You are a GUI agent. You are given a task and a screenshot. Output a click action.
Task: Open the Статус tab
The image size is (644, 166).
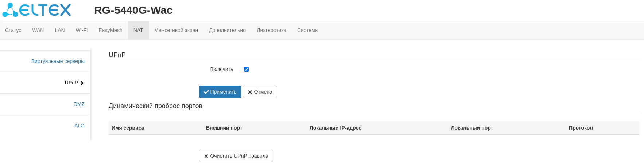[13, 30]
